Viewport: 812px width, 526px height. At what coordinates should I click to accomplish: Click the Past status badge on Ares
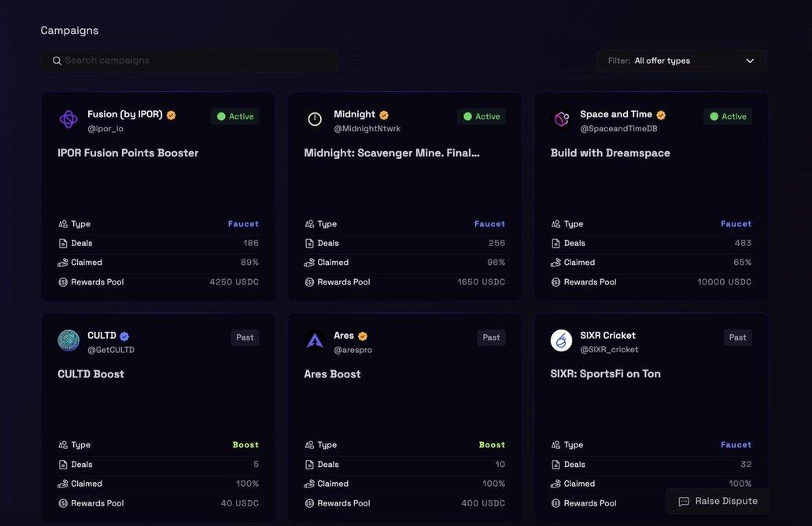[x=491, y=337]
